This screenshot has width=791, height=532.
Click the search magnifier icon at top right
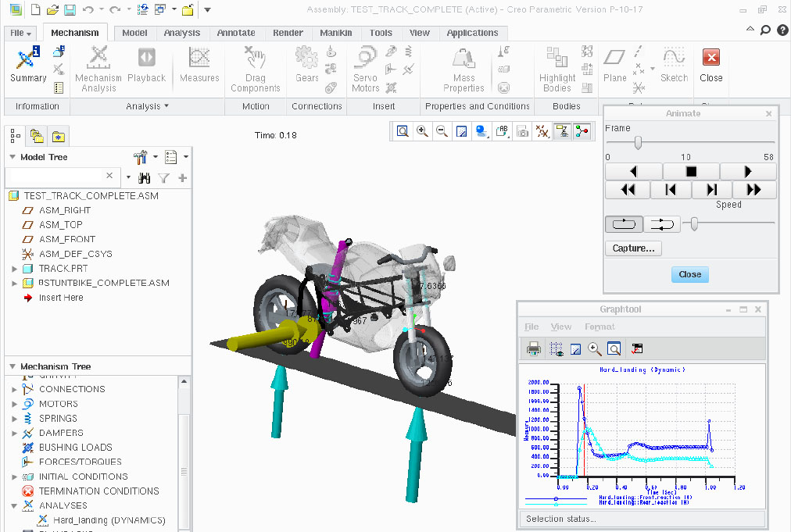click(765, 30)
